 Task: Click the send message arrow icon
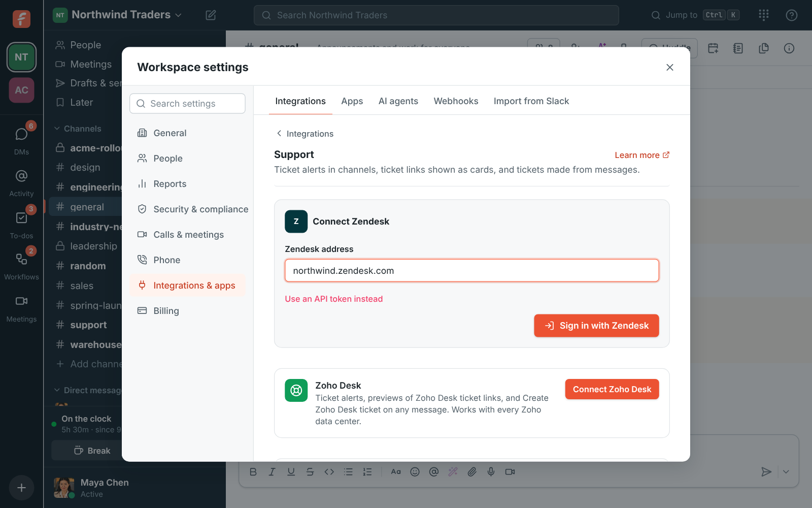click(x=766, y=472)
